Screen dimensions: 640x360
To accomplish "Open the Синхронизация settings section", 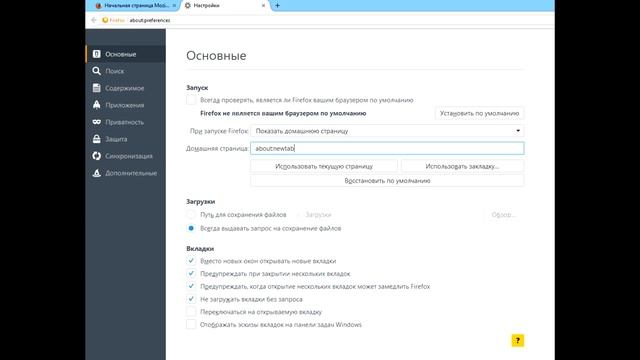I will pos(126,156).
